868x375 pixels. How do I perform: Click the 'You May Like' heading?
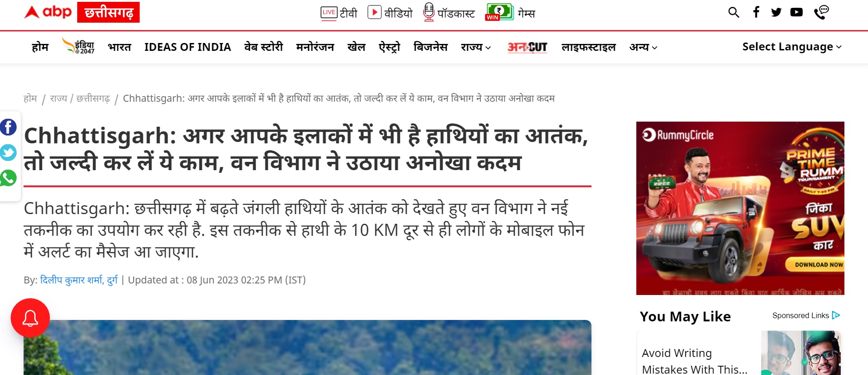pos(685,316)
